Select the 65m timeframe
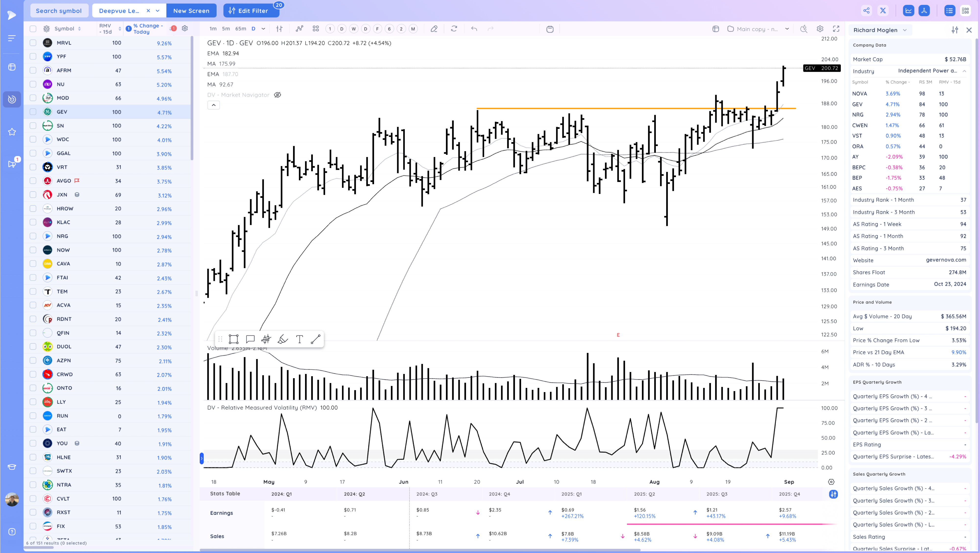The height and width of the screenshot is (553, 980). click(240, 29)
